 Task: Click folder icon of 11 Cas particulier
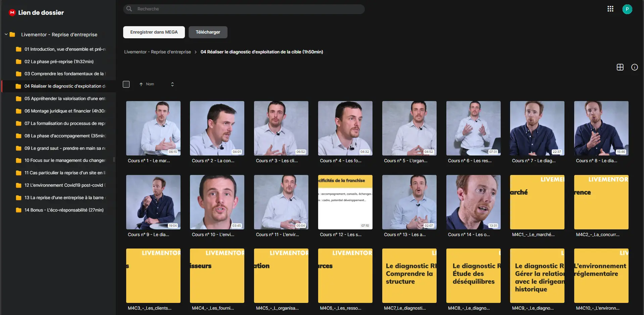18,173
